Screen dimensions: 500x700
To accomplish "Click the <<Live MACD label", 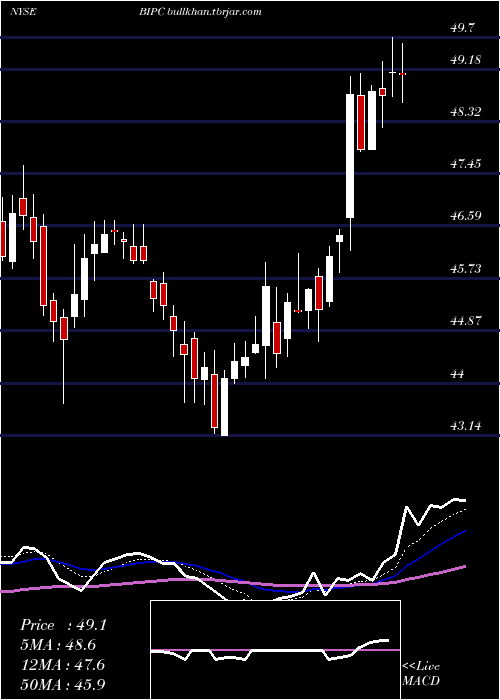I will tap(421, 674).
